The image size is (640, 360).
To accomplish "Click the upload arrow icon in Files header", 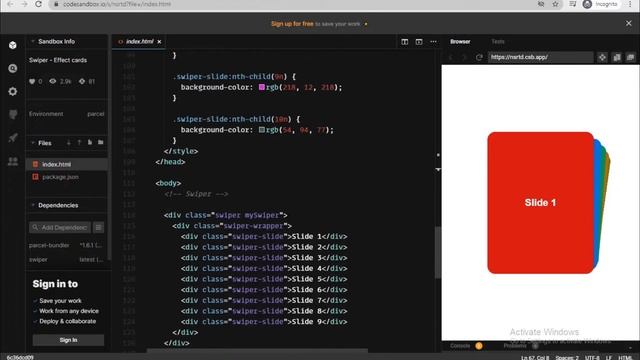I will coord(79,142).
